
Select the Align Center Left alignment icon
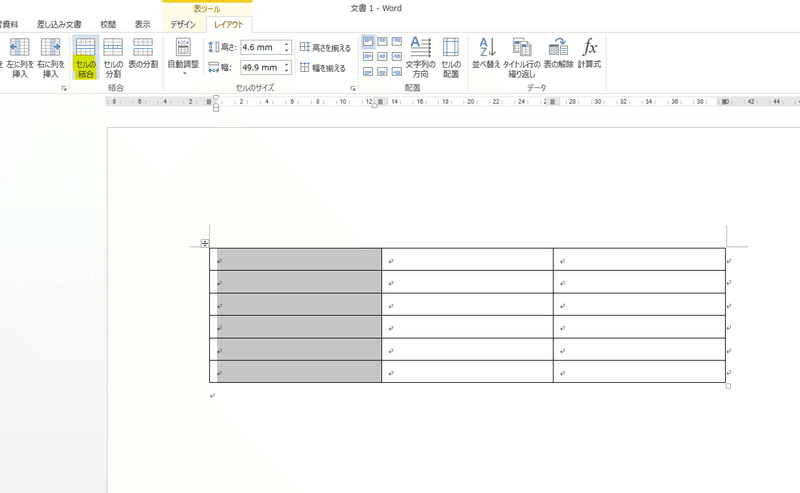coord(368,56)
